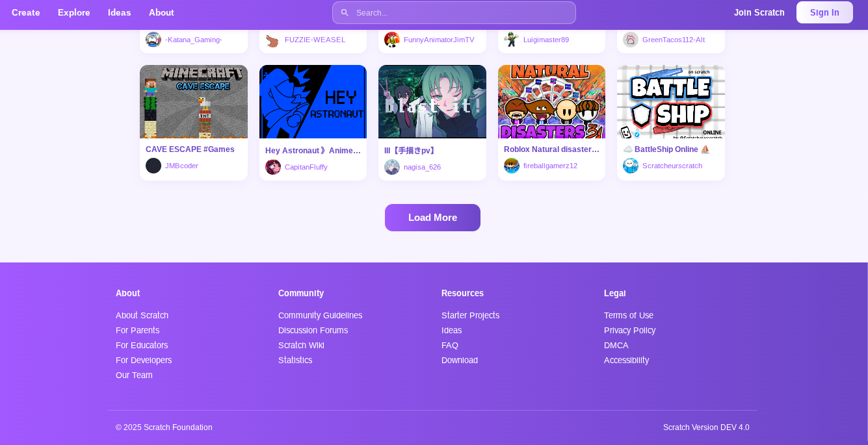Open the BattleShip Online project thumbnail

671,101
